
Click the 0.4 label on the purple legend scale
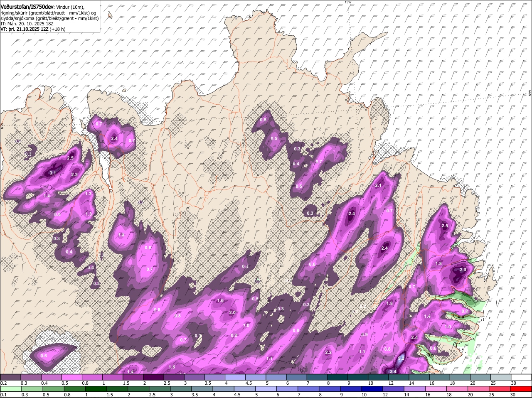point(44,383)
